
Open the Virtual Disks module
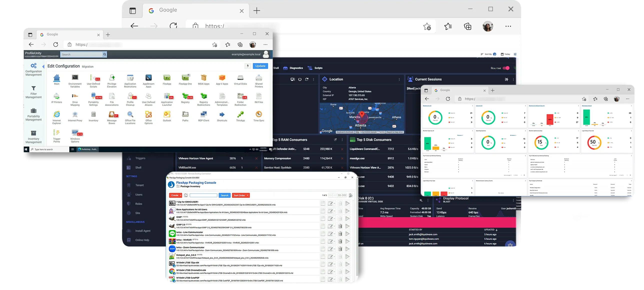point(240,80)
